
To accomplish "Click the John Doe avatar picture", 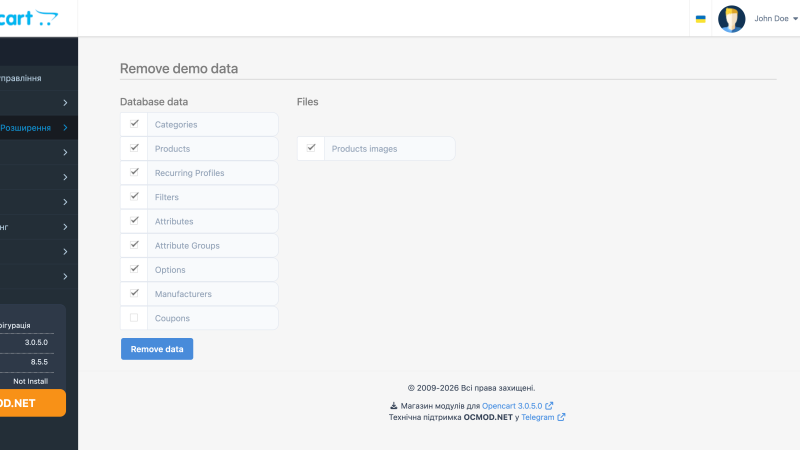I will (732, 19).
